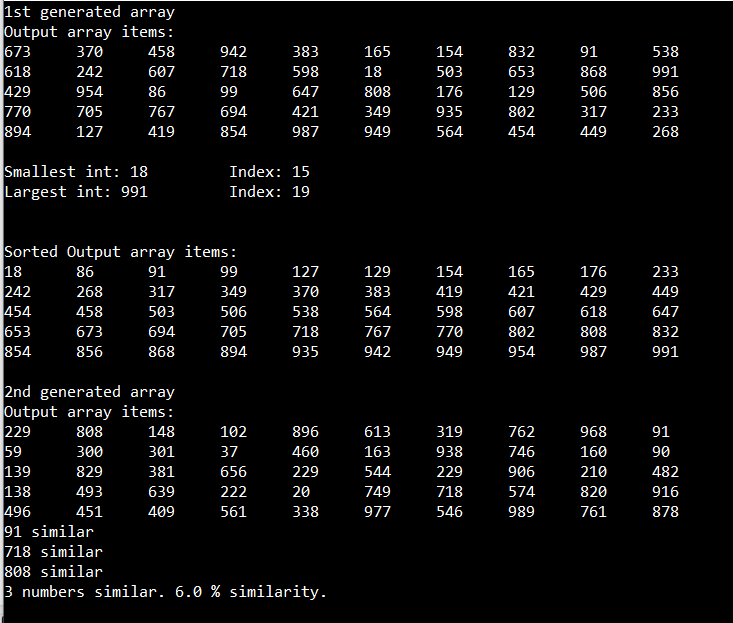Select value 460 in the second array
The image size is (733, 623).
click(x=305, y=452)
